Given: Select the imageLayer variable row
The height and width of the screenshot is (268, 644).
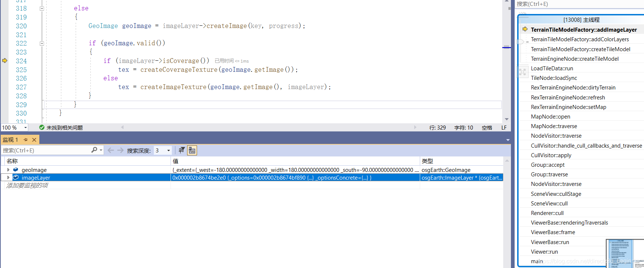Looking at the screenshot, I should pos(252,177).
